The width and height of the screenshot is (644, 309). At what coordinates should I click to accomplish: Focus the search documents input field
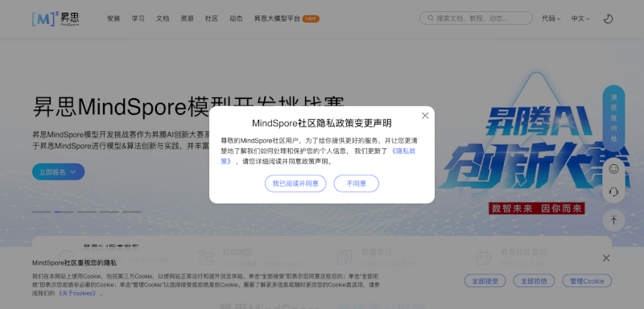pos(476,19)
